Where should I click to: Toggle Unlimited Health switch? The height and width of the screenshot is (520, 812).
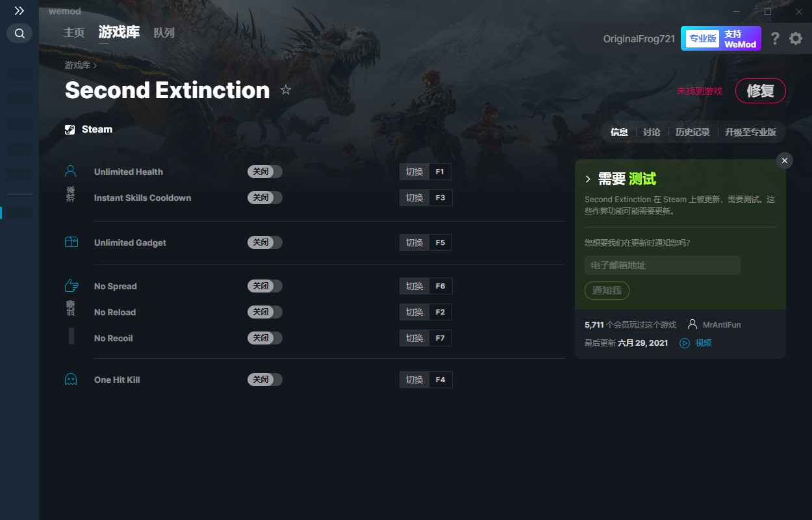[x=265, y=172]
